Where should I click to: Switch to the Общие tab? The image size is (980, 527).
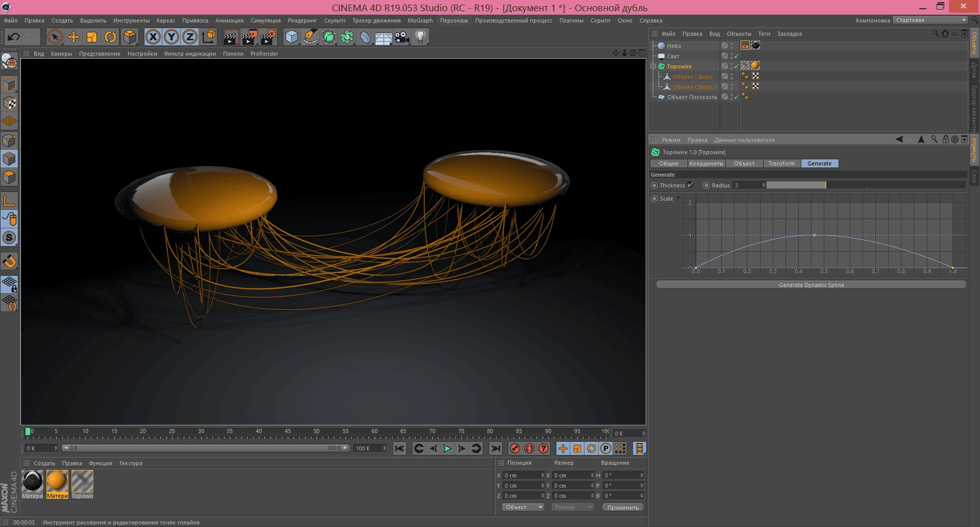pyautogui.click(x=668, y=163)
